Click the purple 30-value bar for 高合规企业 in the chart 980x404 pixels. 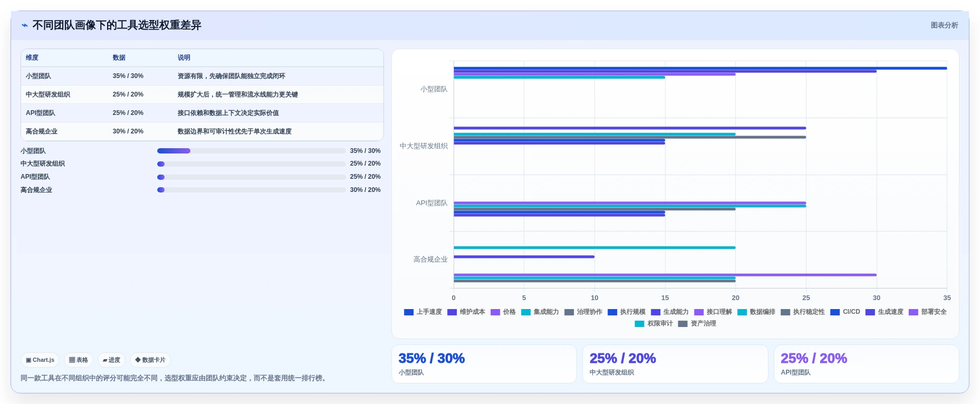point(665,275)
